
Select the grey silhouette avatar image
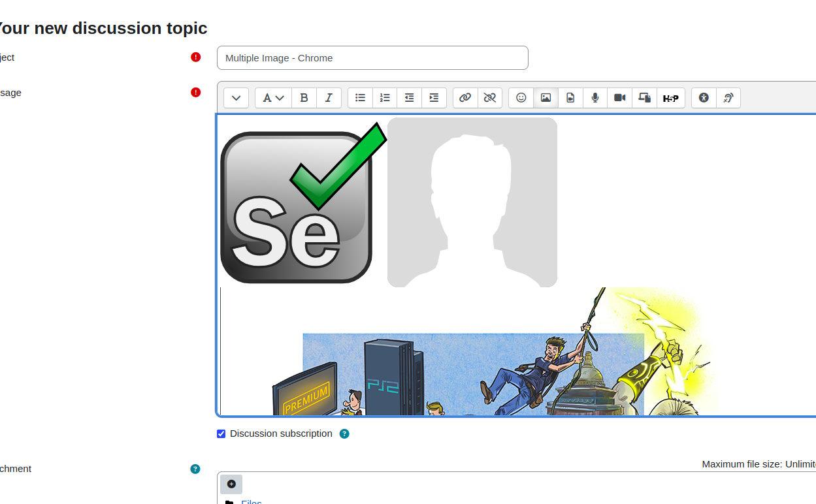[x=472, y=202]
